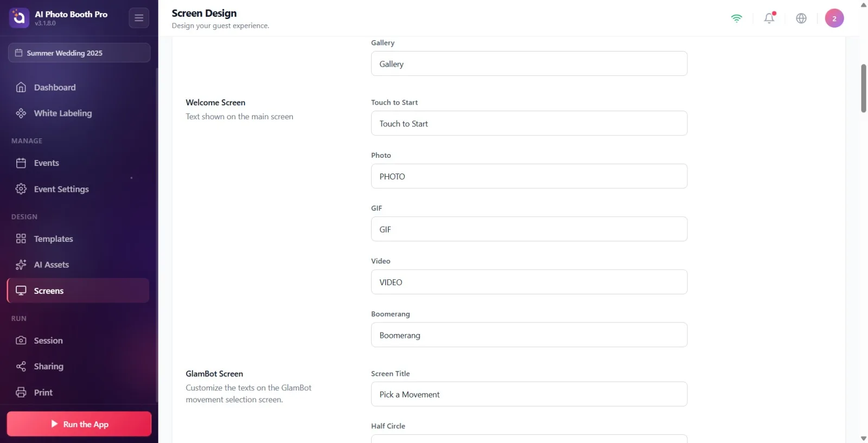Click the scrollbar up arrow
The image size is (868, 443).
coord(864,5)
